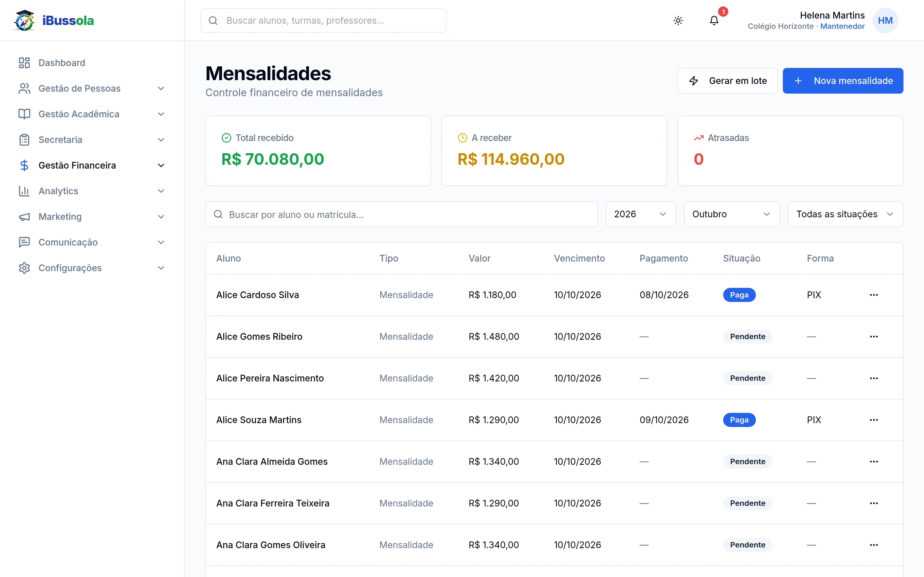
Task: Open row options for Ana Clara Gomes Oliveira
Action: coord(874,545)
